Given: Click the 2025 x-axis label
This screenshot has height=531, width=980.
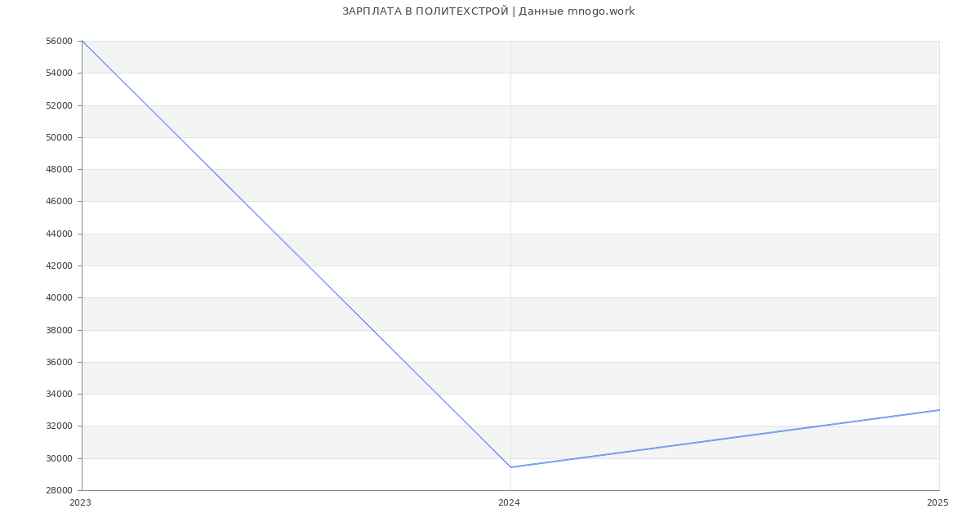Looking at the screenshot, I should [938, 502].
